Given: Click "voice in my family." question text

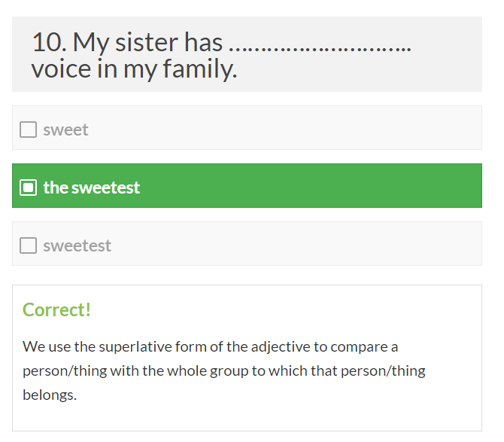Looking at the screenshot, I should 134,69.
